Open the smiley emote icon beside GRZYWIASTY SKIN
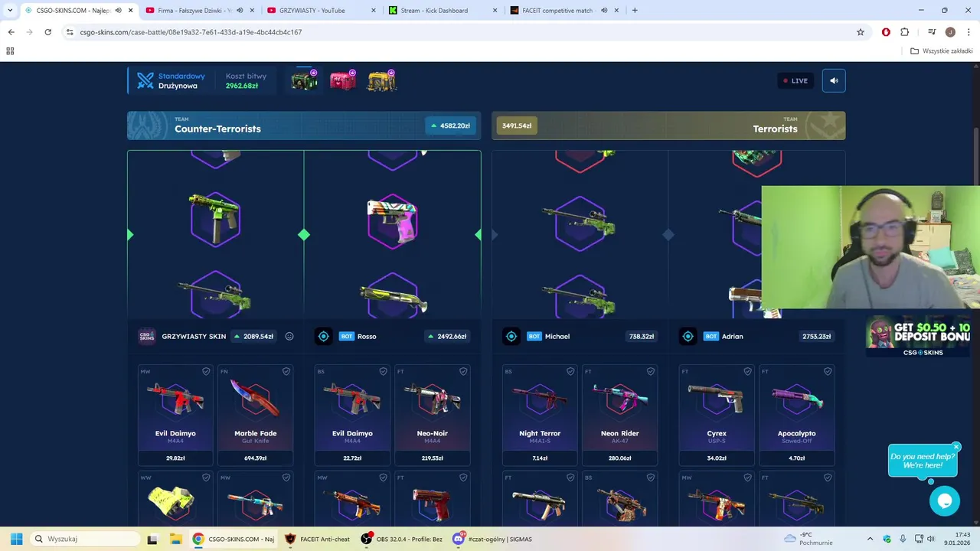 coord(289,336)
